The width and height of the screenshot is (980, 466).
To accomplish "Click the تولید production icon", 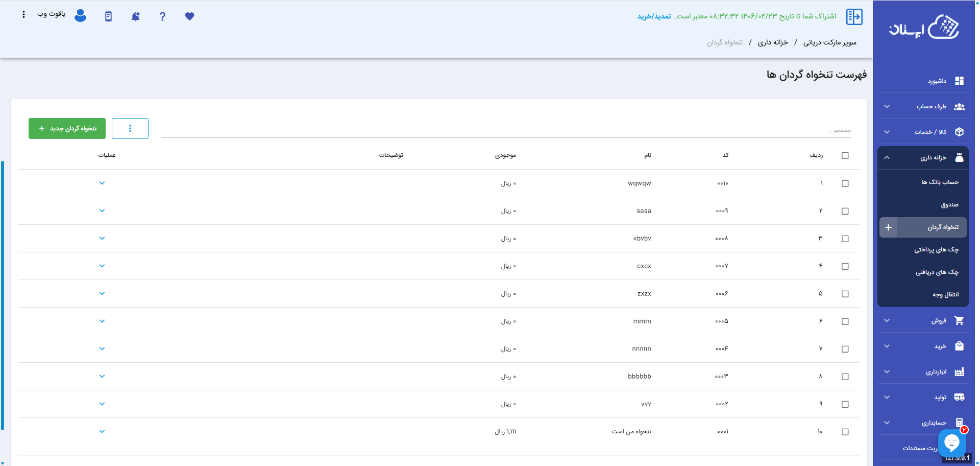I will [x=960, y=397].
